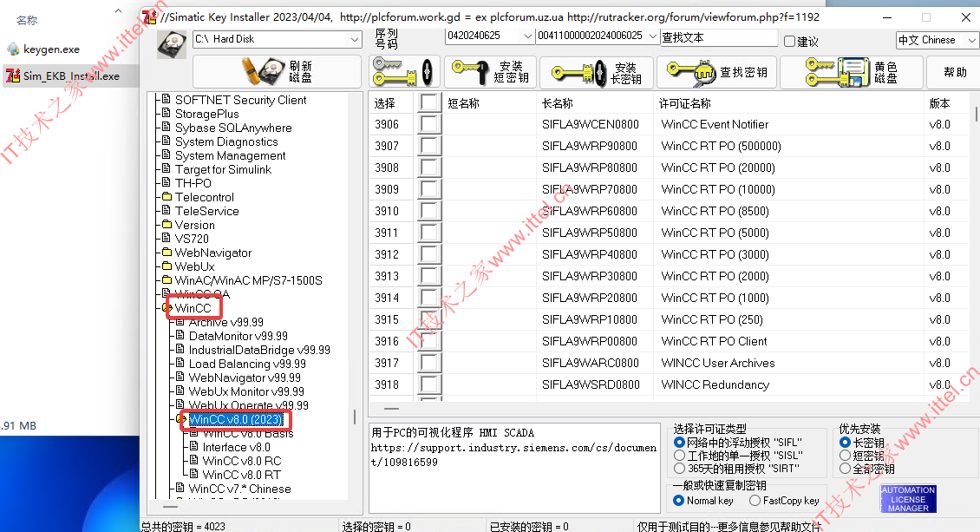Image resolution: width=980 pixels, height=532 pixels.
Task: Select the keygen.exe file icon in the file list
Action: point(12,49)
